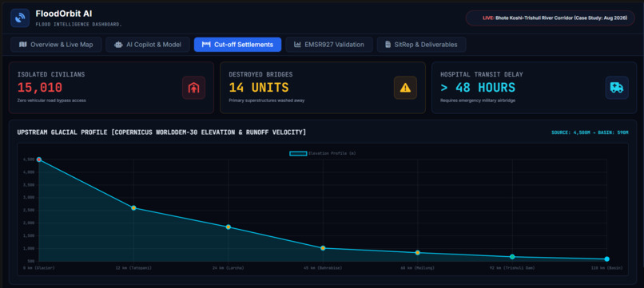The width and height of the screenshot is (644, 288).
Task: Open the Overview & Live Map tab
Action: coord(56,45)
